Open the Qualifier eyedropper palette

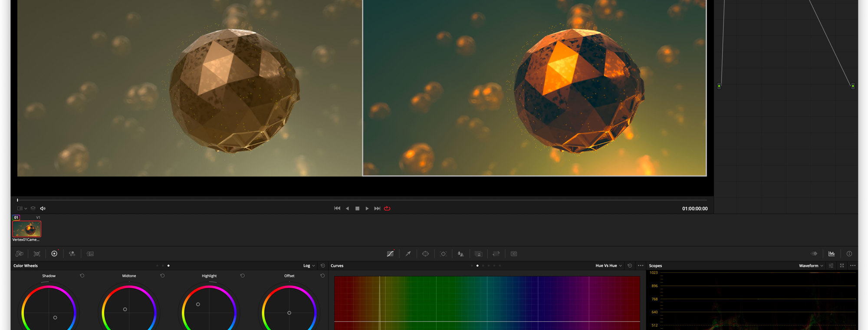(408, 254)
